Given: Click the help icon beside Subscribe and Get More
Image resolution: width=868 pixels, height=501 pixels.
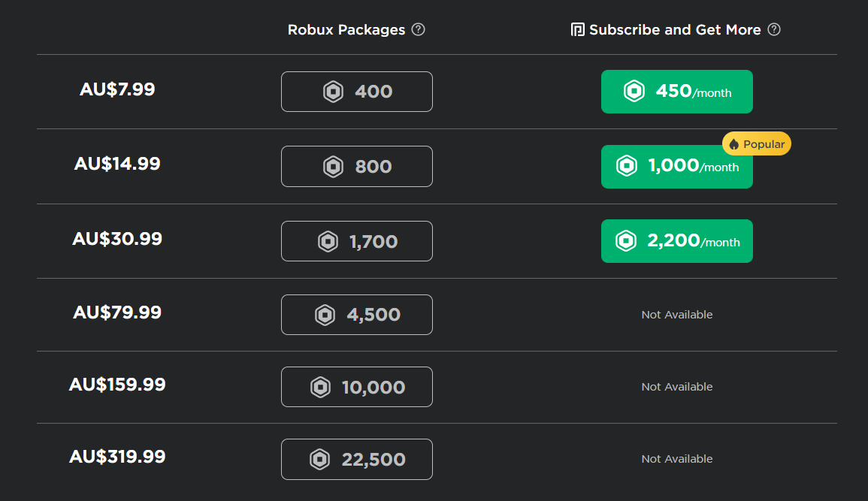Looking at the screenshot, I should coord(774,30).
